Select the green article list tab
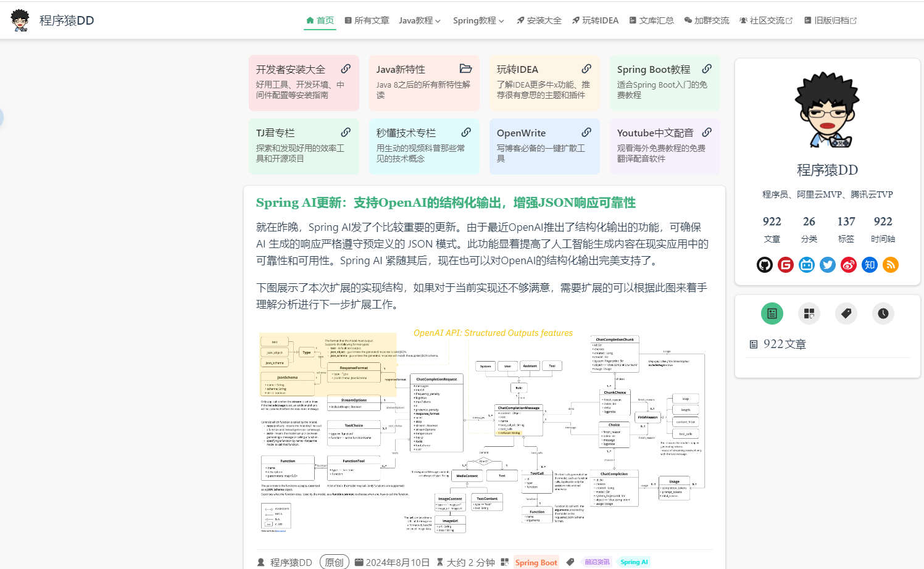Screen dimensions: 924x569 click(x=772, y=314)
